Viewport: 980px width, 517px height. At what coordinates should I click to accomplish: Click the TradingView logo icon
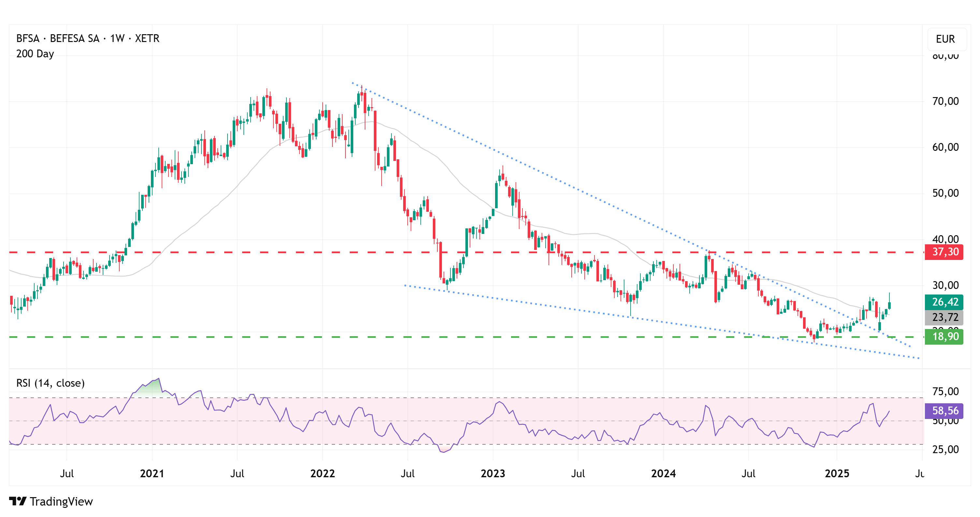coord(18,501)
